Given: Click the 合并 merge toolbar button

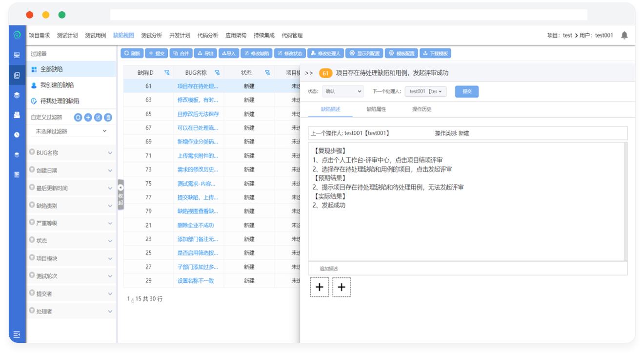Looking at the screenshot, I should click(x=181, y=53).
